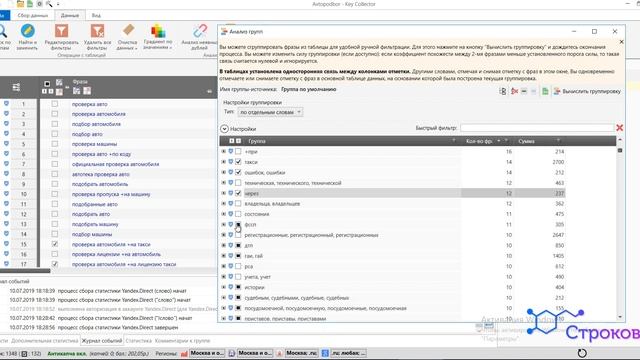
Task: Click the green document icon in quick access toolbar
Action: (x=30, y=4)
